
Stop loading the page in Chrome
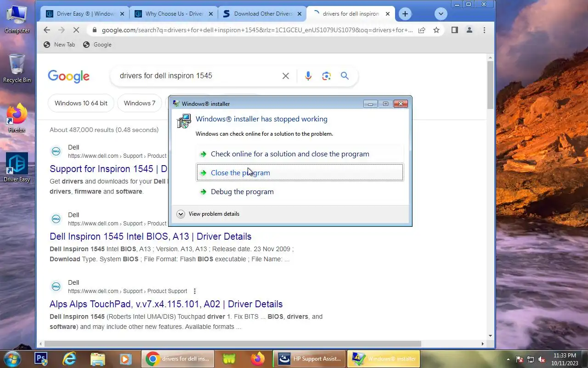pos(76,30)
